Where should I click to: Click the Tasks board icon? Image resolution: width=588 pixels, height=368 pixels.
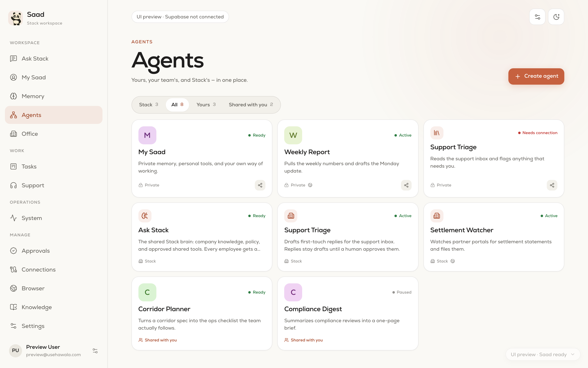pos(13,166)
